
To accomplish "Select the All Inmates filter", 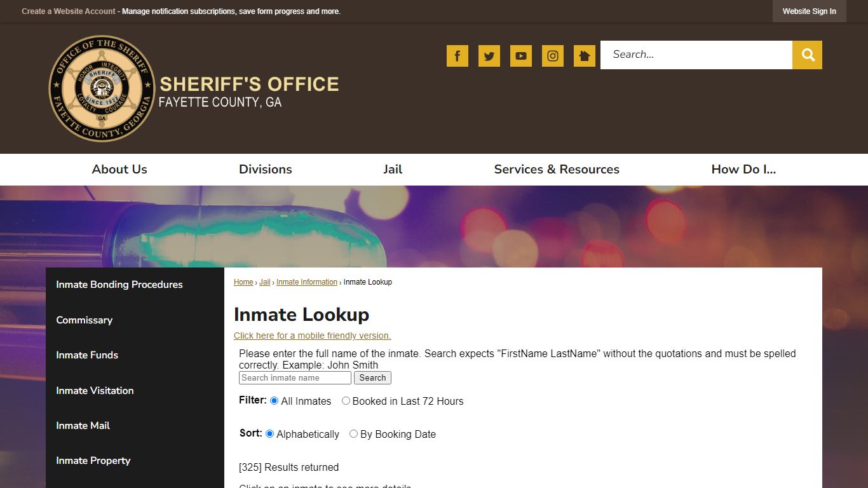I will tap(274, 400).
